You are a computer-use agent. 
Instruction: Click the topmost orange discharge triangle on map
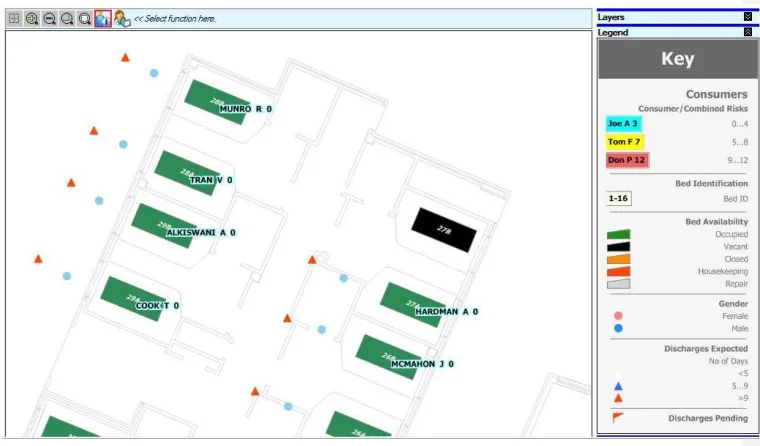pos(125,57)
